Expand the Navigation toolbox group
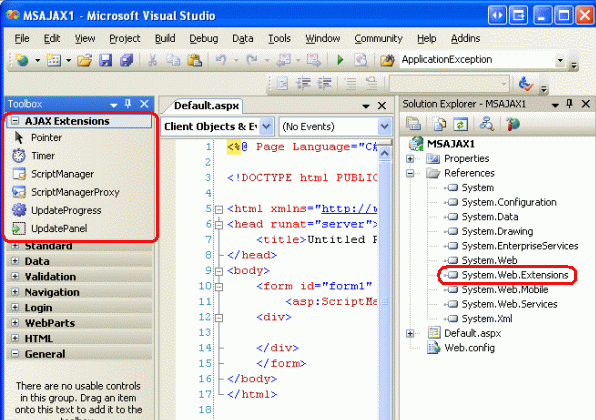Screen dimensions: 596x420 click(x=15, y=292)
